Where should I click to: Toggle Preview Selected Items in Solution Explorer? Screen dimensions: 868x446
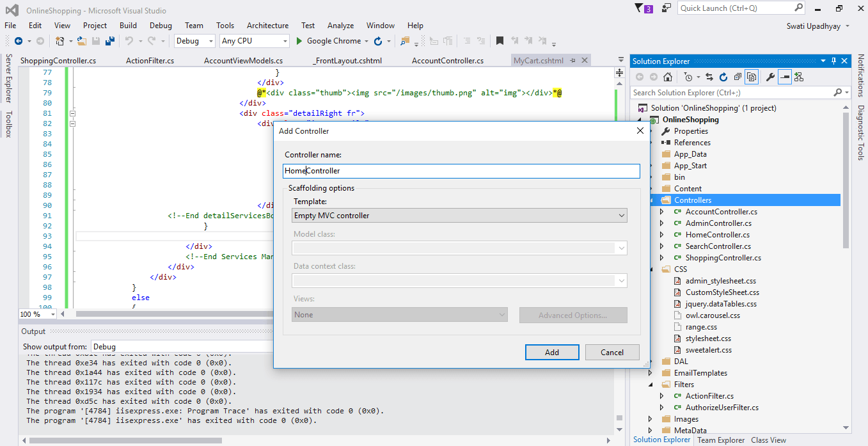coord(785,76)
